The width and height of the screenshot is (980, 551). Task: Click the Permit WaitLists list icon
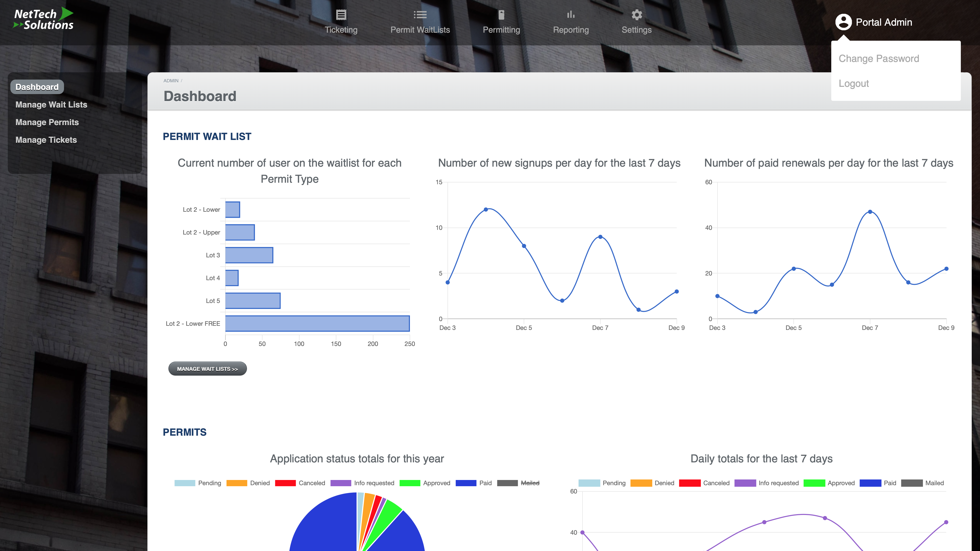pyautogui.click(x=420, y=15)
